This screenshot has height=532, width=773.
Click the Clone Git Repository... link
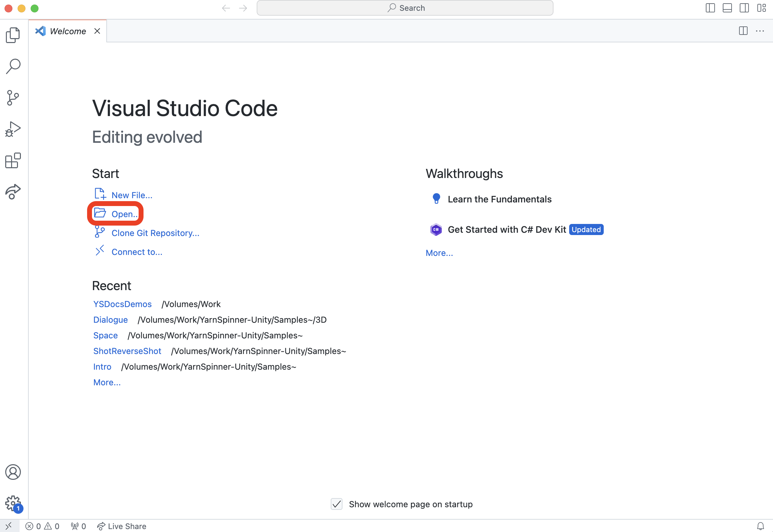[155, 233]
